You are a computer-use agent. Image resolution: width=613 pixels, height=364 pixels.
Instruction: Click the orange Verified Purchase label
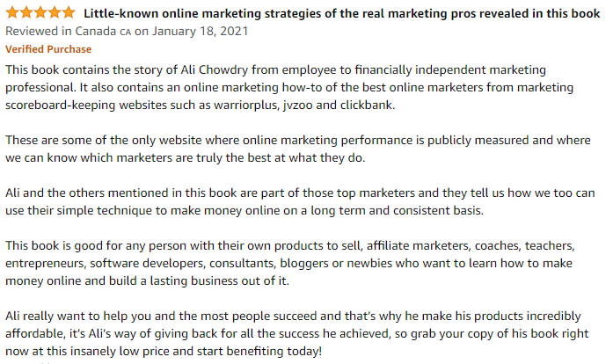[48, 49]
